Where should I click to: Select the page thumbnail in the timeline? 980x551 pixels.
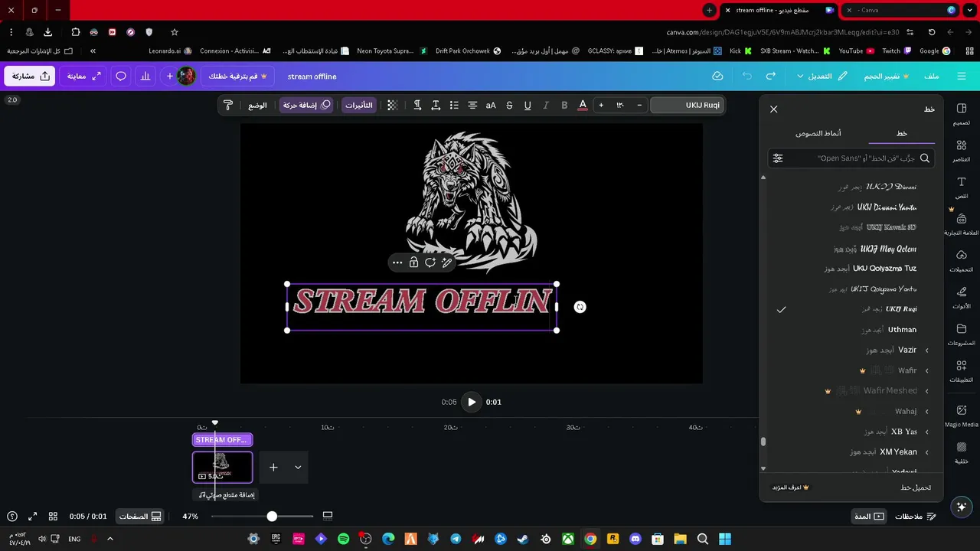coord(222,468)
